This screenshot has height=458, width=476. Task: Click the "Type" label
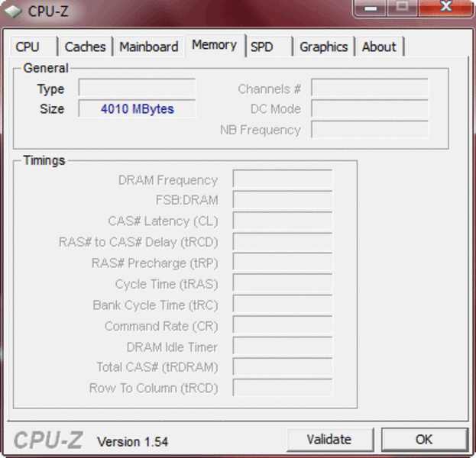[x=50, y=89]
